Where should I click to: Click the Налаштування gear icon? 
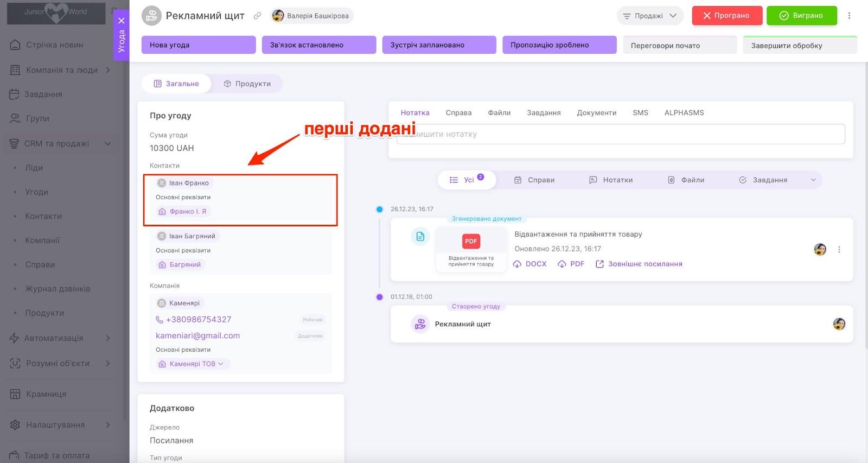tap(15, 424)
